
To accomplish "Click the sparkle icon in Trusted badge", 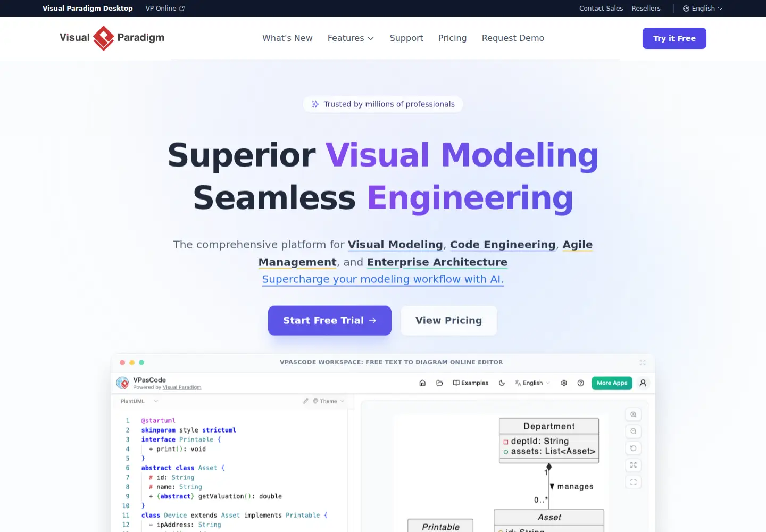I will click(x=315, y=104).
